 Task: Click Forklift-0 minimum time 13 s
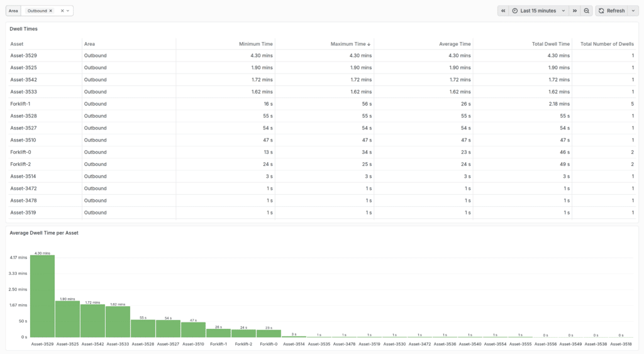268,152
